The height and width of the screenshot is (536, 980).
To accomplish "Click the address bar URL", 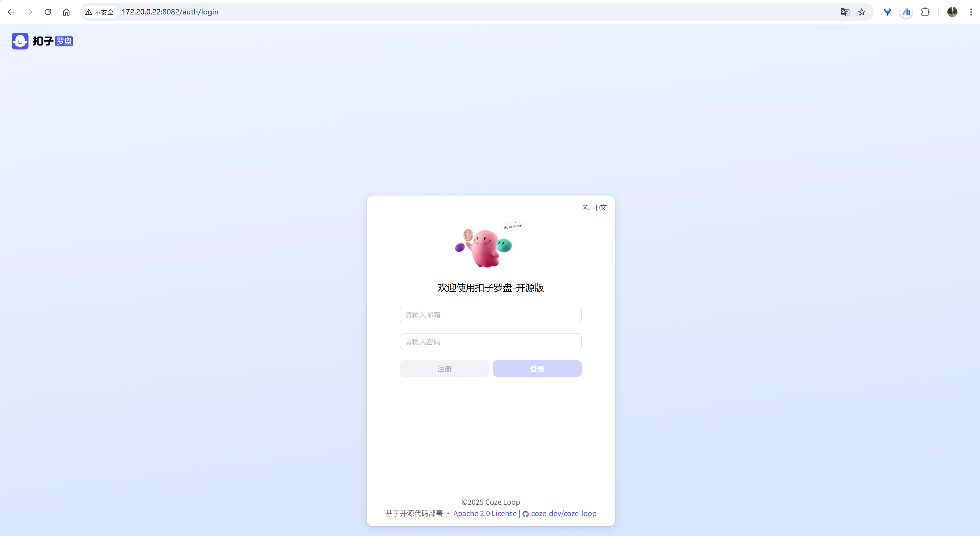I will coord(170,12).
